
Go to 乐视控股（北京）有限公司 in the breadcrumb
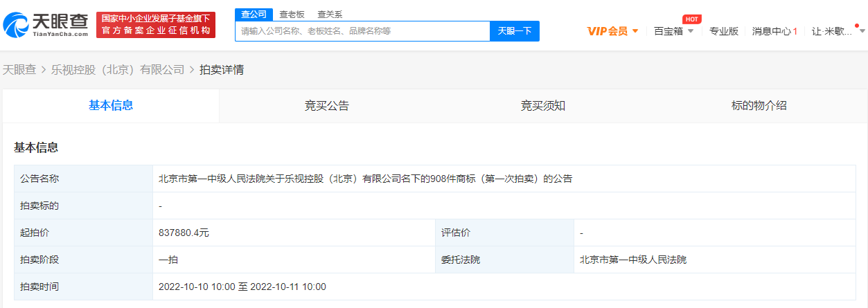click(x=118, y=70)
